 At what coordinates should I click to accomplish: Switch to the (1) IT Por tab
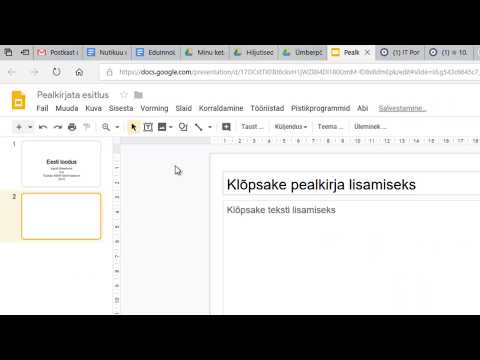(401, 52)
